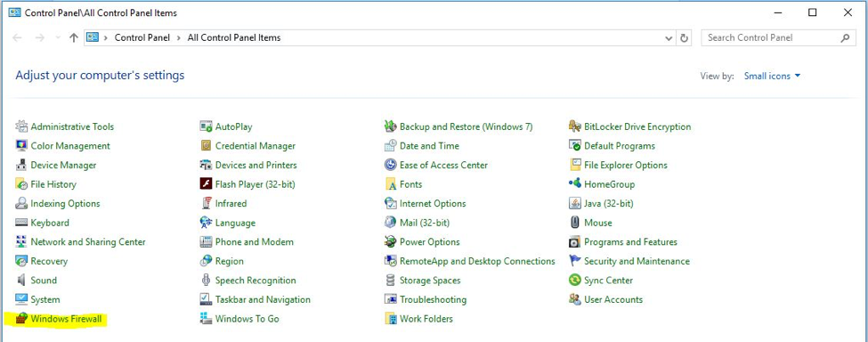
Task: Go back with the Back arrow
Action: point(18,38)
